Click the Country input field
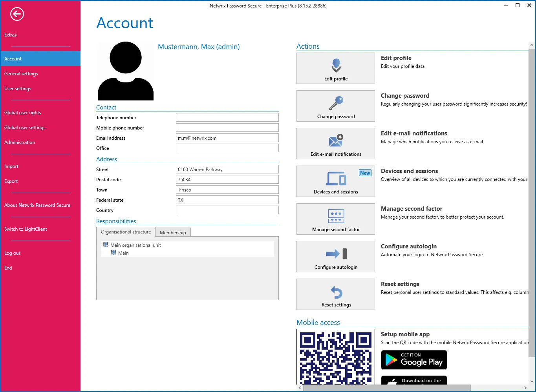 pyautogui.click(x=227, y=210)
